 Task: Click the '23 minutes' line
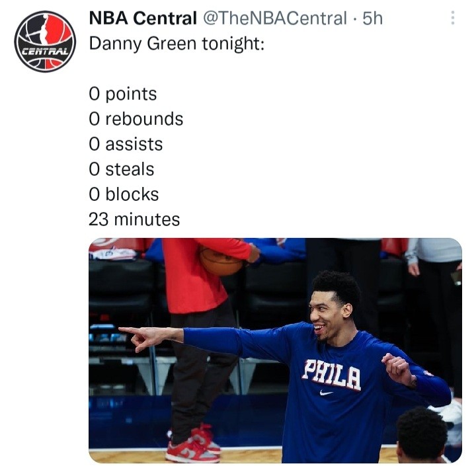134,219
